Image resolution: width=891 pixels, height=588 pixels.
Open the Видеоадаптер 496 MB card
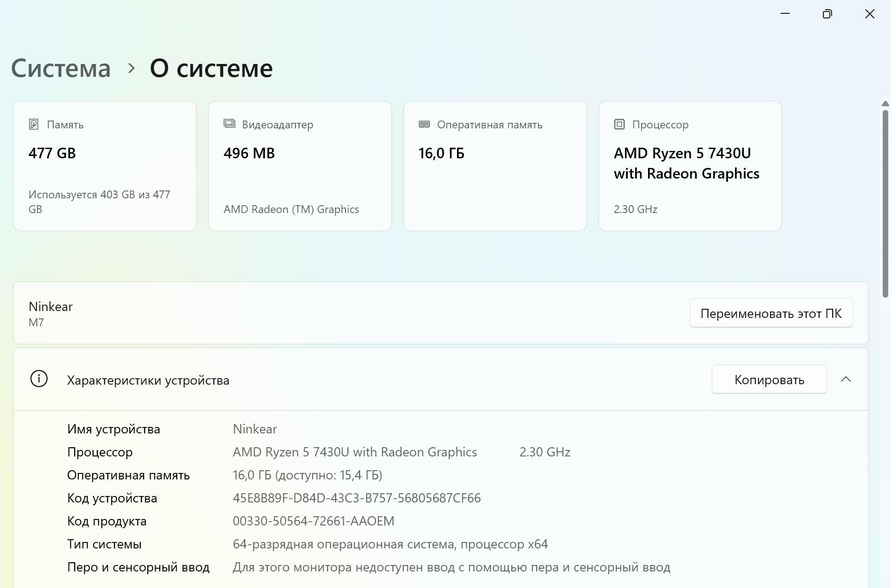click(300, 166)
